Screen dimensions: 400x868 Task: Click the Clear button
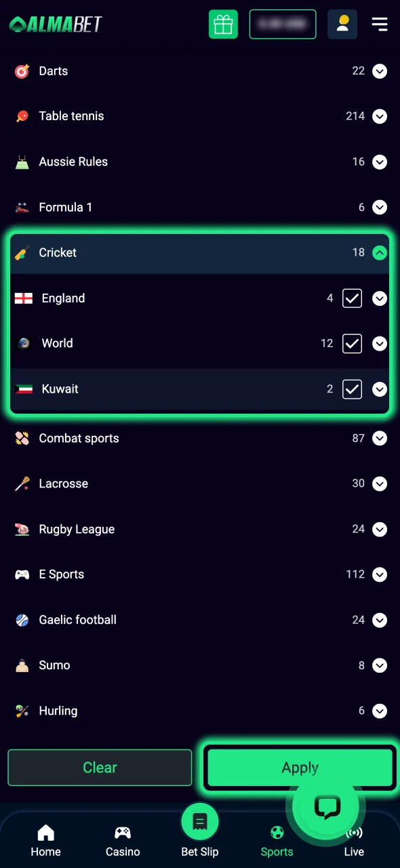tap(100, 767)
